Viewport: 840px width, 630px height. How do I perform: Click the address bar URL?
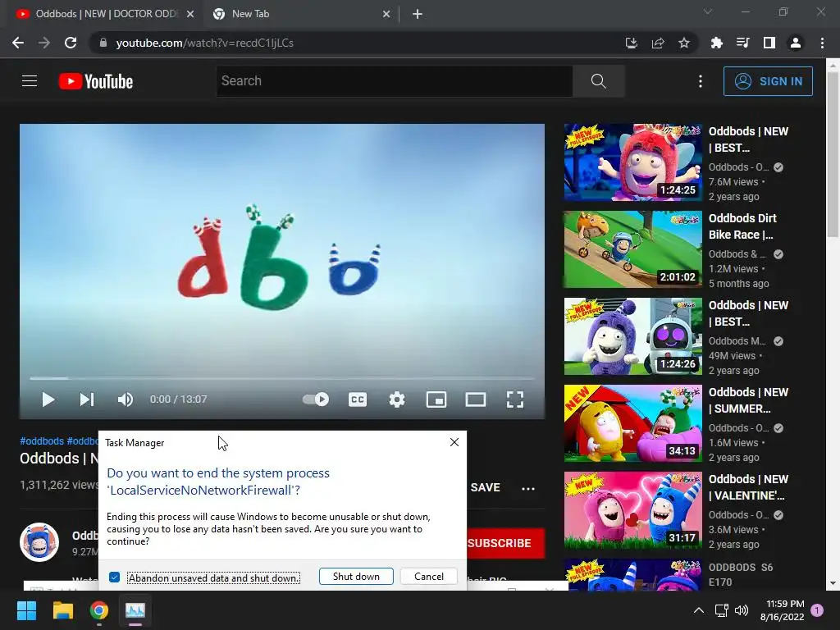204,43
